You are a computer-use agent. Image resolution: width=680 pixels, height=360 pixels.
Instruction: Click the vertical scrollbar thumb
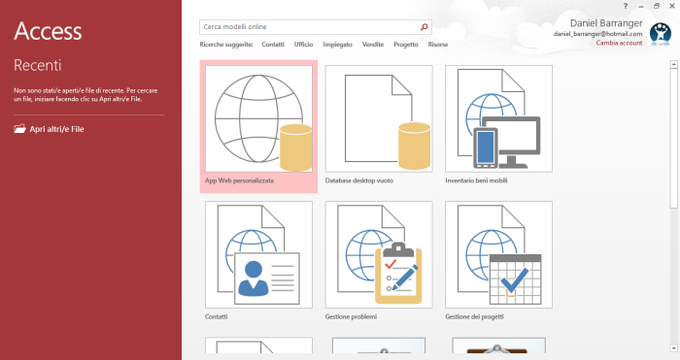tap(673, 138)
